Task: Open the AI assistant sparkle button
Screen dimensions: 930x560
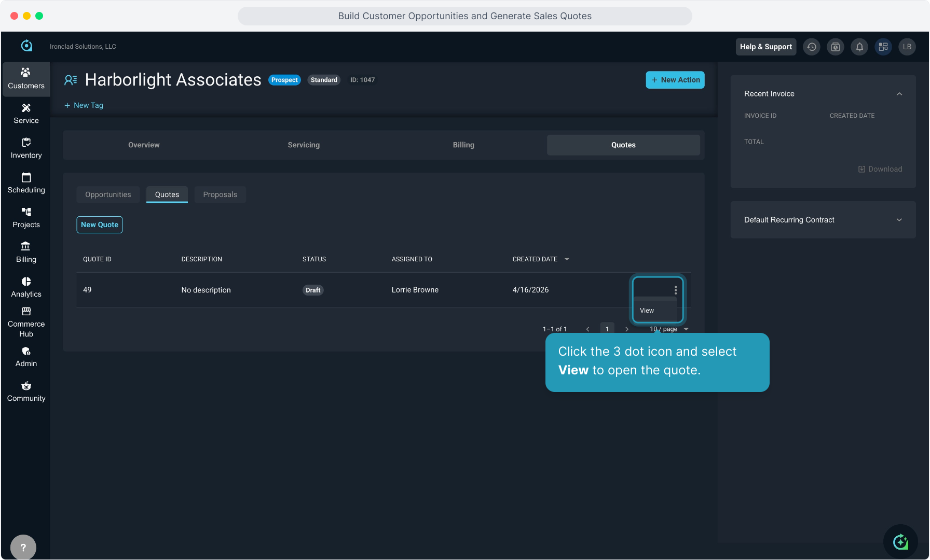Action: [x=900, y=542]
